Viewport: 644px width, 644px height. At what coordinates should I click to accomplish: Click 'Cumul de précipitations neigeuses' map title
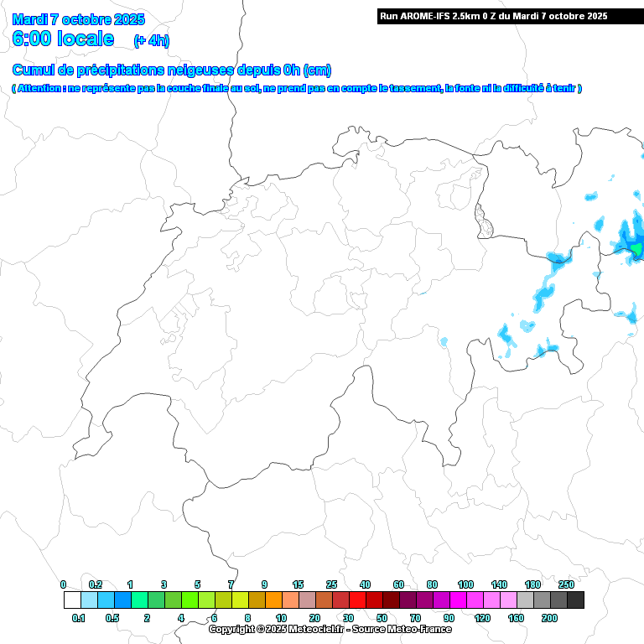pos(172,70)
